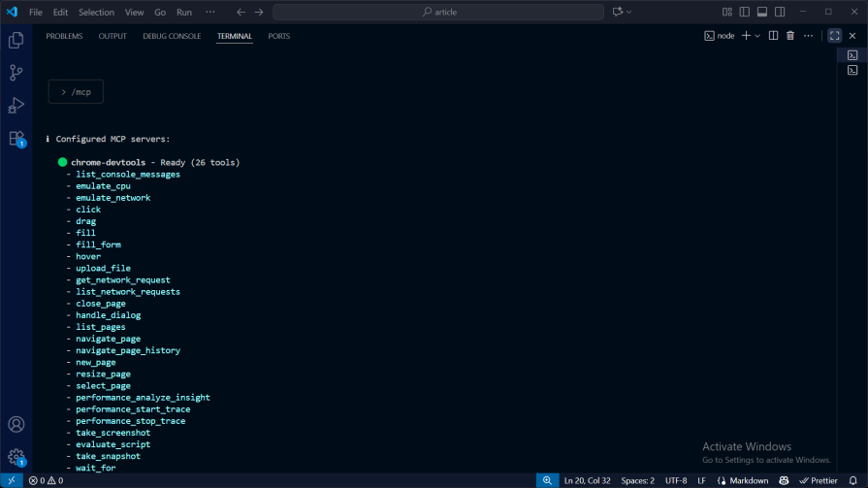The height and width of the screenshot is (488, 868).
Task: Open the Copilot chat dropdown arrow
Action: tap(629, 12)
